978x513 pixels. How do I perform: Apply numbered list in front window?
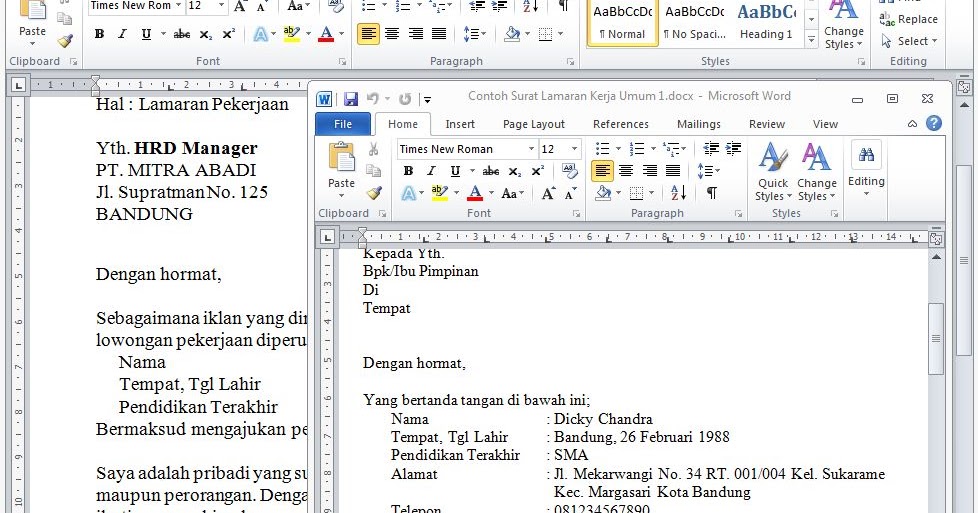(x=637, y=149)
